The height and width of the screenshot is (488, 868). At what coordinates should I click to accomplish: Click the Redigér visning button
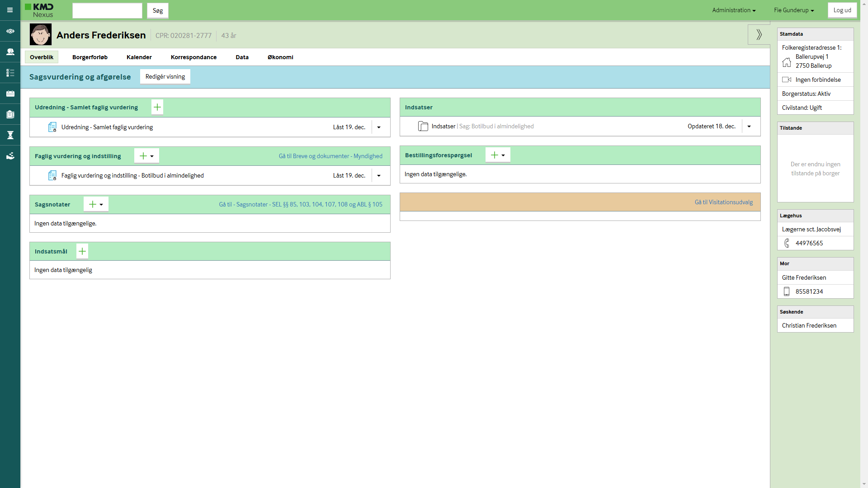click(x=165, y=77)
